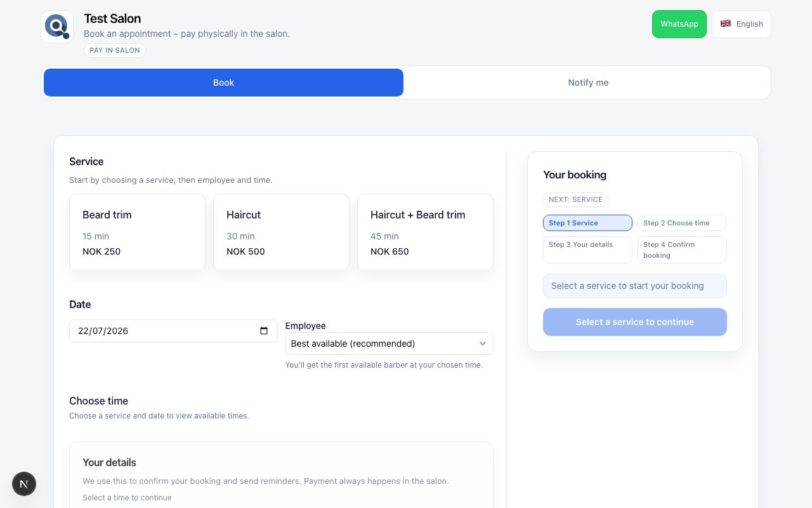Switch to the Notify me tab
Screen dimensions: 812x508
pyautogui.click(x=588, y=83)
